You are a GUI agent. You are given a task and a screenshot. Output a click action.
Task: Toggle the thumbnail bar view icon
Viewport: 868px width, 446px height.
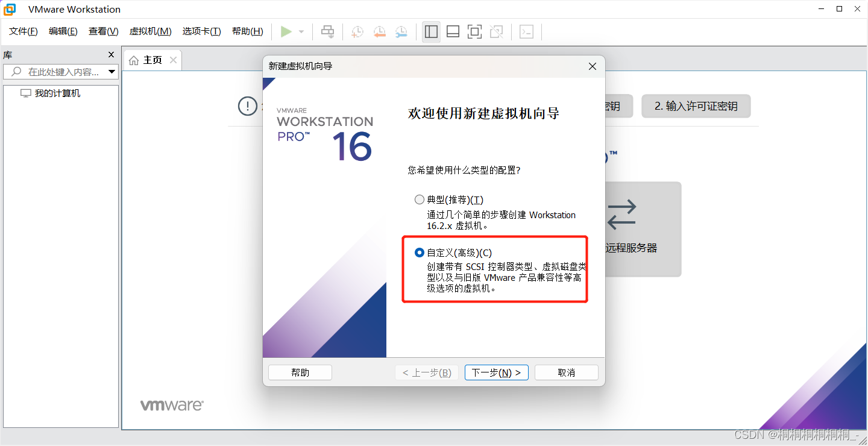click(x=453, y=31)
